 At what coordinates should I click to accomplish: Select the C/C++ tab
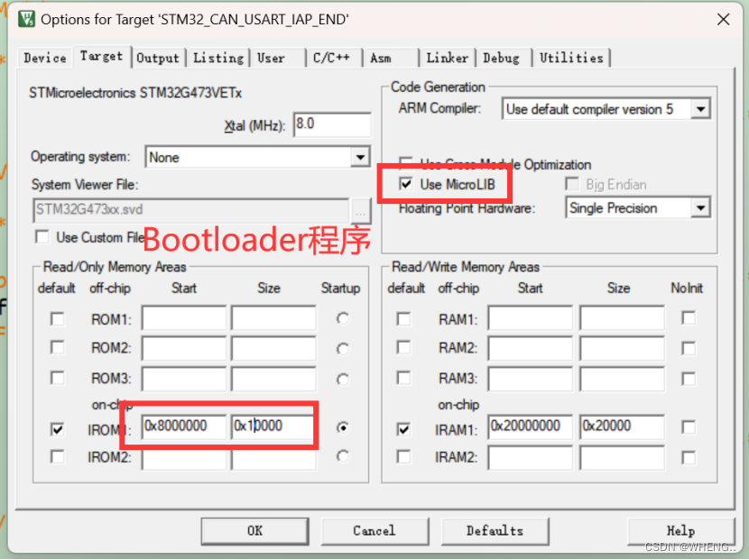[332, 57]
